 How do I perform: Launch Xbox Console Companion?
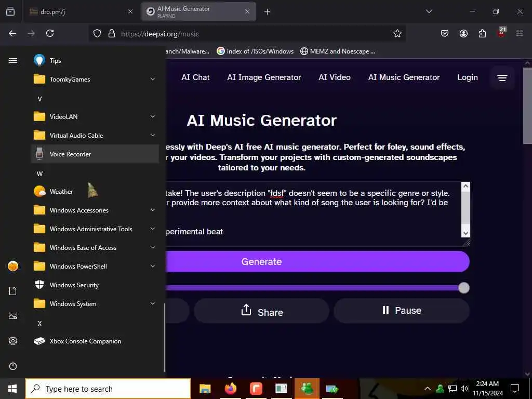[95, 341]
